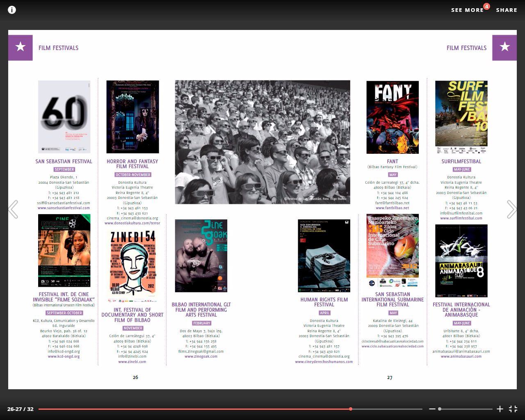Open the www.sansebastianfestival.com link
Screen dimensions: 525x420
64,208
